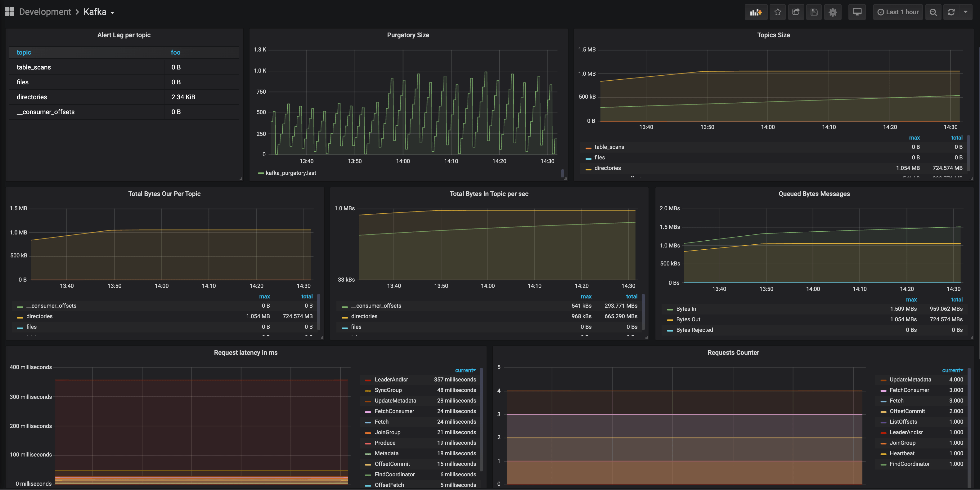The height and width of the screenshot is (490, 980).
Task: Toggle LeaderAndIsr latency series visibility
Action: click(391, 379)
